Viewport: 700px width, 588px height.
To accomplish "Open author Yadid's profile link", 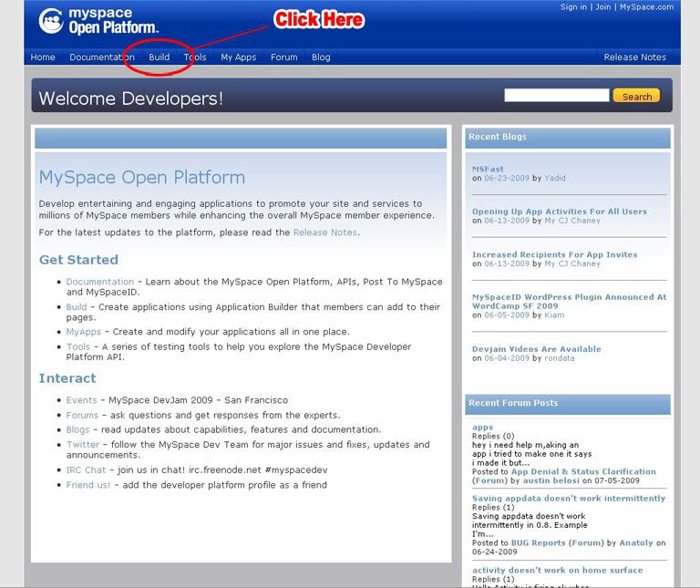I will [x=555, y=178].
